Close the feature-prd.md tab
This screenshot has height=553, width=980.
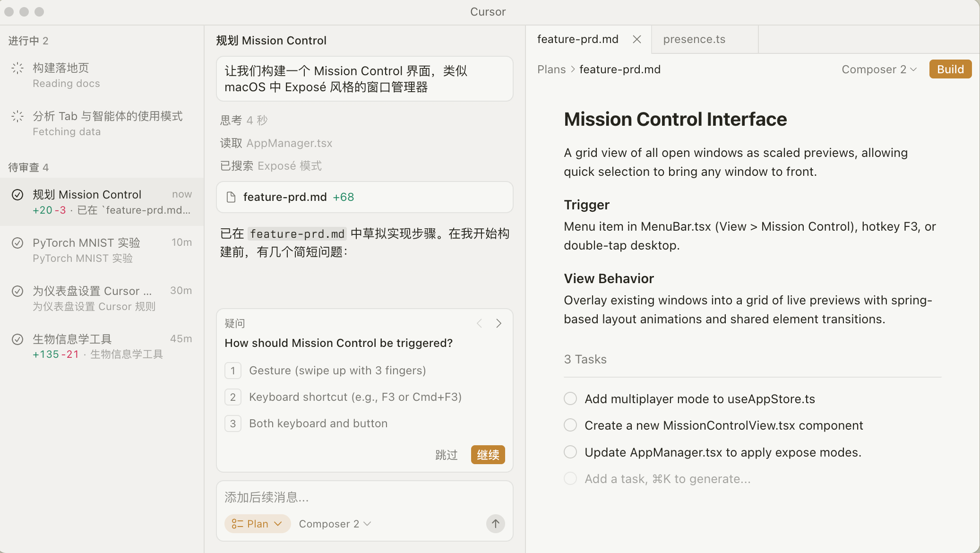[x=637, y=39]
